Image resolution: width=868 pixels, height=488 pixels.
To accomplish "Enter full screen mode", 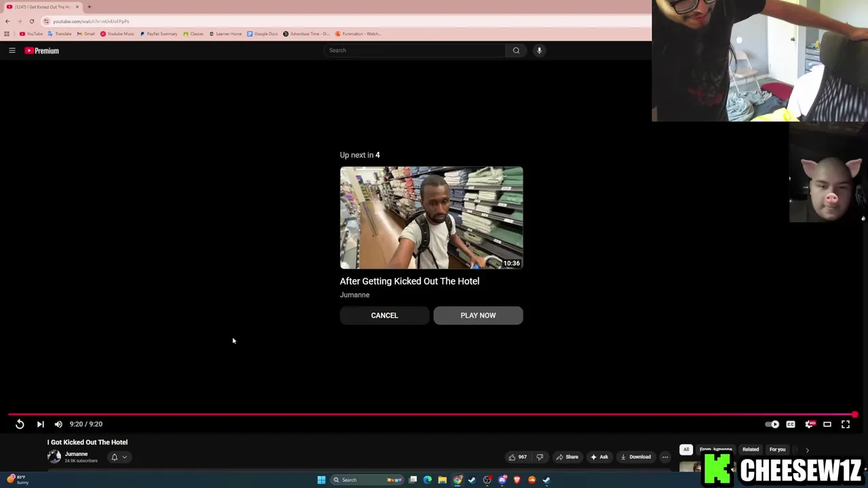I will tap(846, 424).
